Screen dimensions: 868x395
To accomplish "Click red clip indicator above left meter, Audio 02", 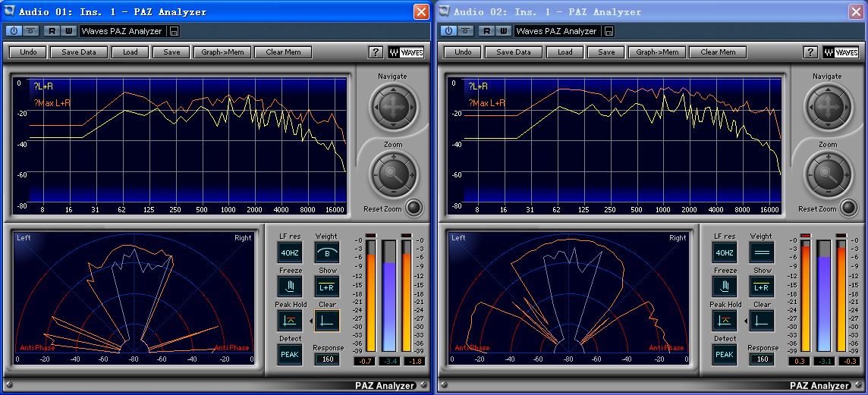I will [x=806, y=235].
